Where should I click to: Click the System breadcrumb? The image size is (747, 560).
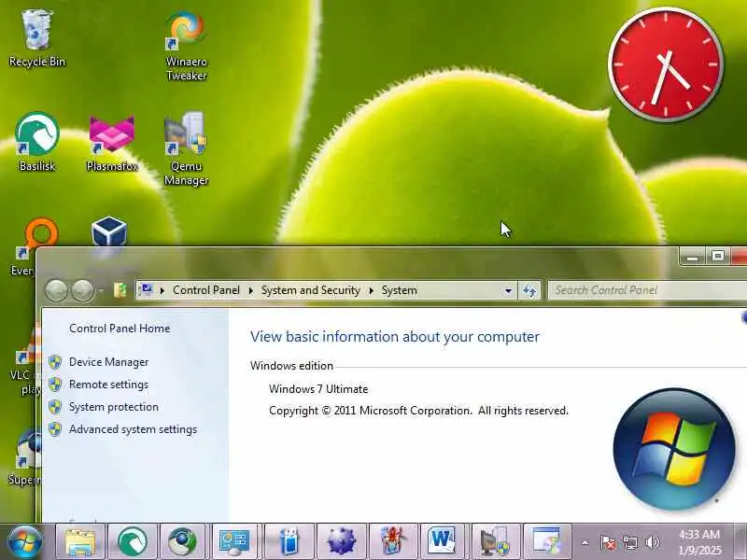click(400, 290)
